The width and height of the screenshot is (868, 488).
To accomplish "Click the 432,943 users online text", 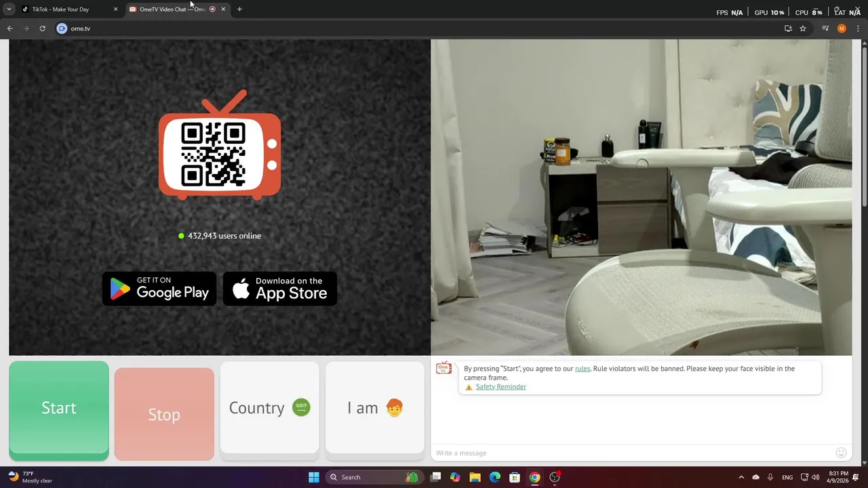I will pos(224,236).
